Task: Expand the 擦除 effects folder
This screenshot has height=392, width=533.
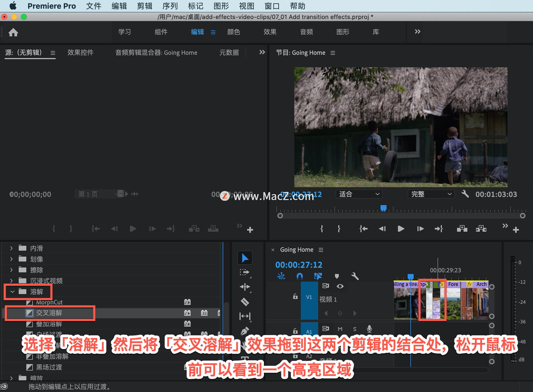Action: coord(11,270)
